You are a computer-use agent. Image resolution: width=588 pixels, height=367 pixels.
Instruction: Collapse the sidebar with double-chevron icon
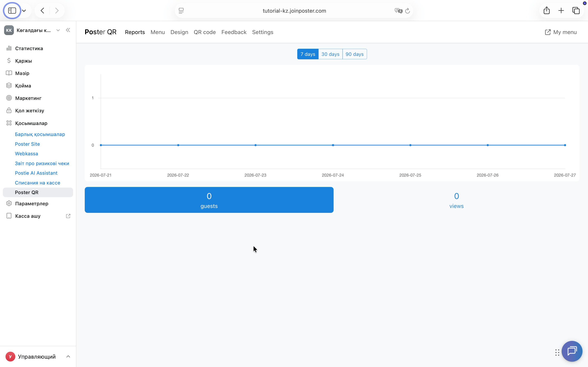(68, 30)
